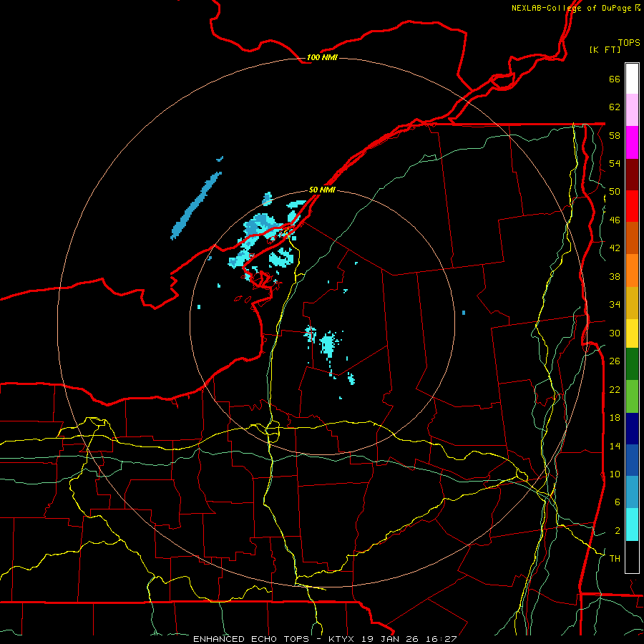Click the legend value "6"
The height and width of the screenshot is (644, 644).
point(618,502)
